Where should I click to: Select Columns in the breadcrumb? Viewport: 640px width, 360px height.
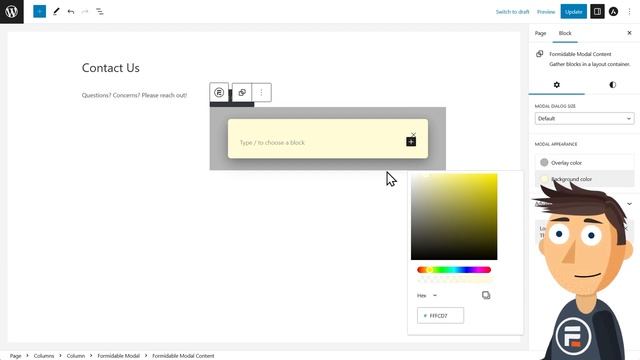click(44, 356)
